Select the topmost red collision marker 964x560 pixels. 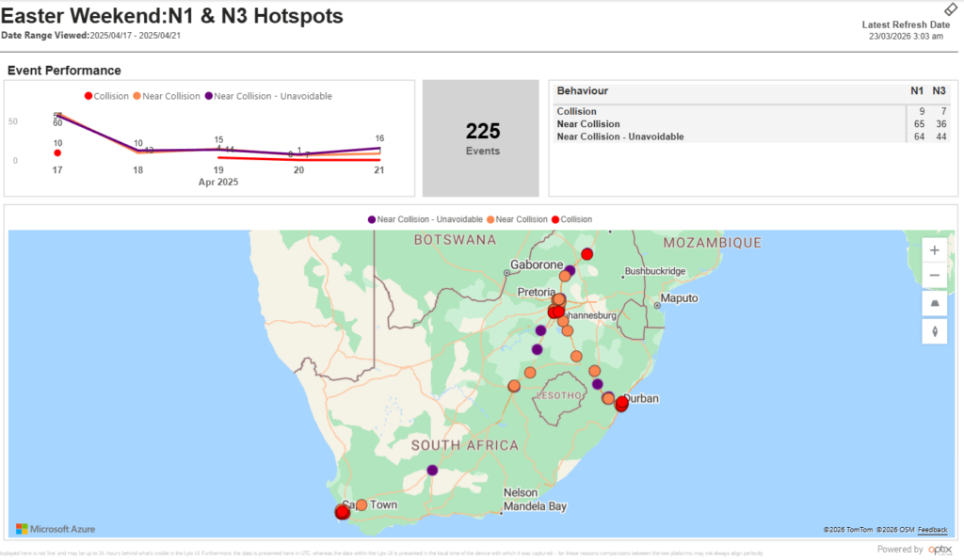(x=587, y=254)
